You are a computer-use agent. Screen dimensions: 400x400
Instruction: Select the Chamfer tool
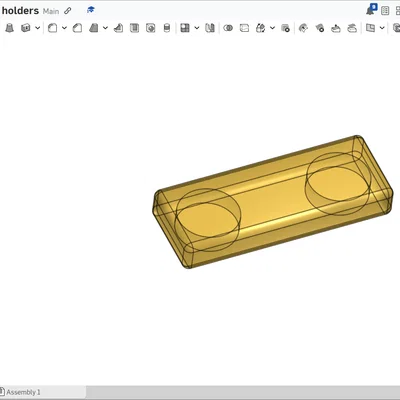(77, 28)
